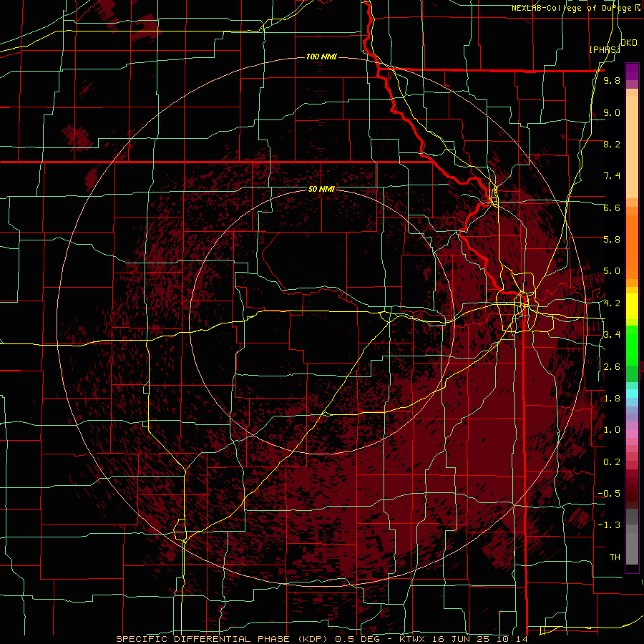Screen dimensions: 644x644
Task: Click the 2.6 value on the color scale
Action: 612,367
